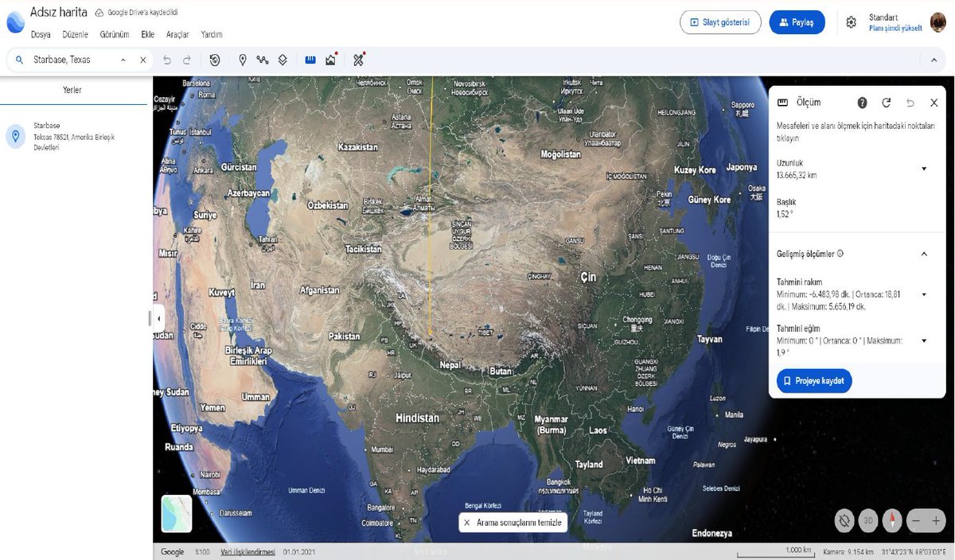Open the design tools crossed ruler icon
The height and width of the screenshot is (560, 955).
(359, 60)
